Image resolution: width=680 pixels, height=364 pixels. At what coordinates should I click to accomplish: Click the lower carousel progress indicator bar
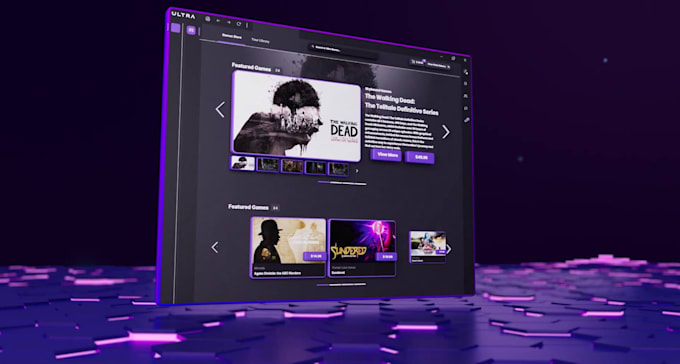(x=341, y=285)
